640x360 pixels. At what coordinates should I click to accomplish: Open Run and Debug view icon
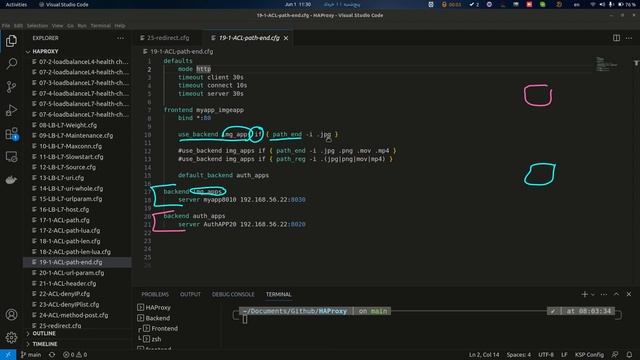(x=11, y=110)
